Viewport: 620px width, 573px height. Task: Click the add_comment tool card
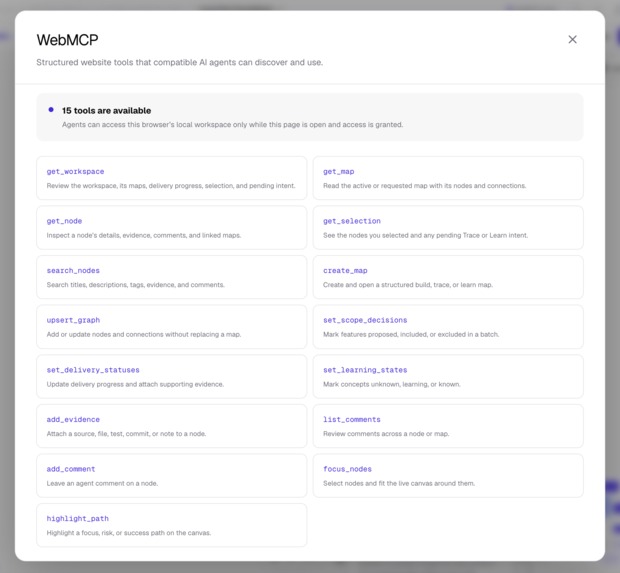tap(172, 475)
